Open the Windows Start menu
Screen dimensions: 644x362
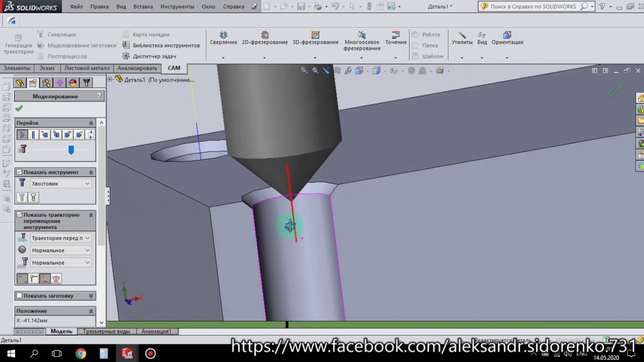(11, 354)
